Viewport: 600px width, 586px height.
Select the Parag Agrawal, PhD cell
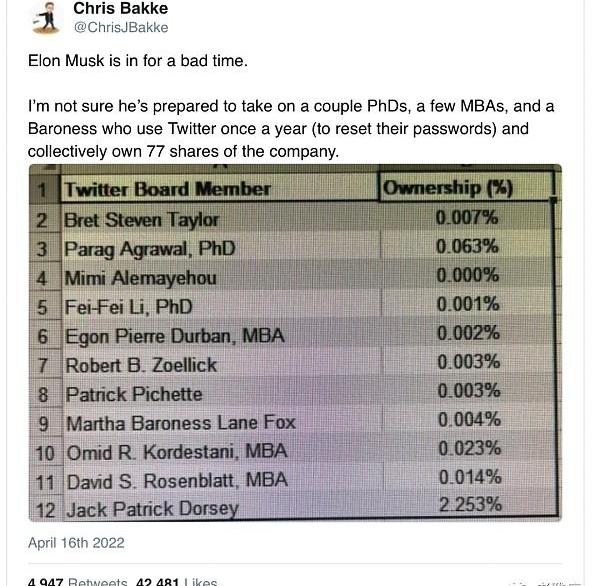coord(150,248)
